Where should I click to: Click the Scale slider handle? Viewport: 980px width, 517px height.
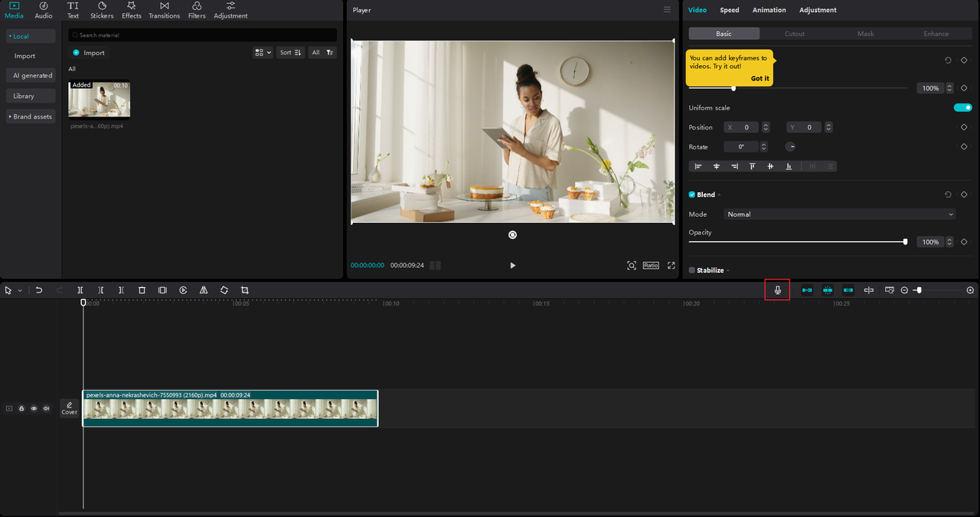pos(733,88)
